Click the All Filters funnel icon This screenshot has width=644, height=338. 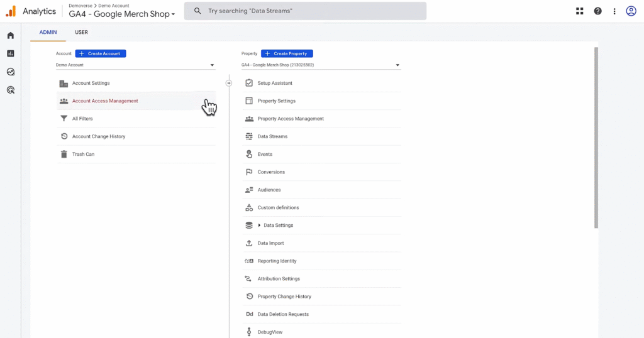64,119
